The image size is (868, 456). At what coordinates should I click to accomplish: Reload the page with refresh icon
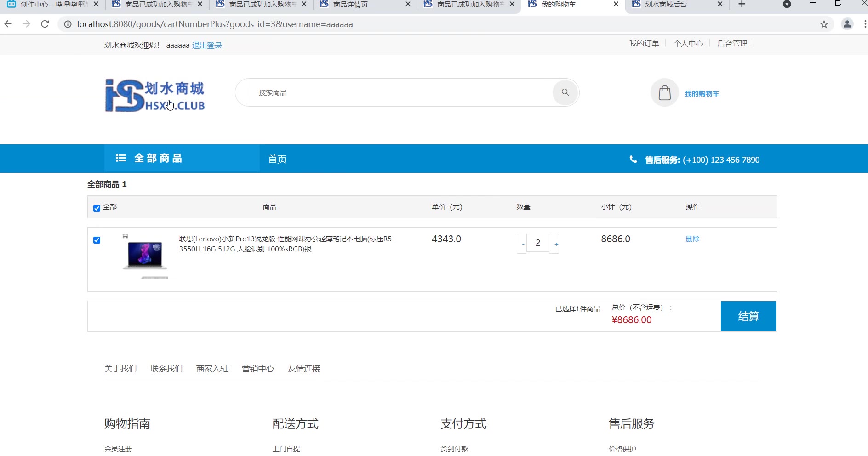point(45,24)
